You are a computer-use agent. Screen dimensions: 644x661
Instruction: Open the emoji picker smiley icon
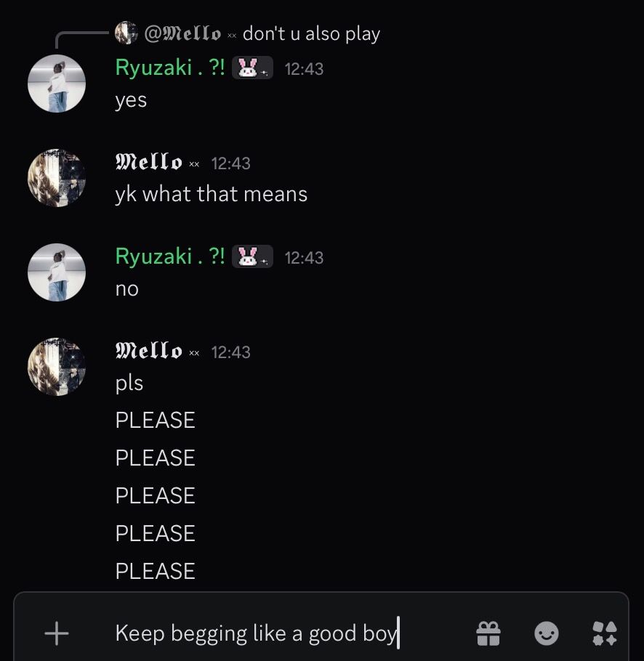pos(546,633)
